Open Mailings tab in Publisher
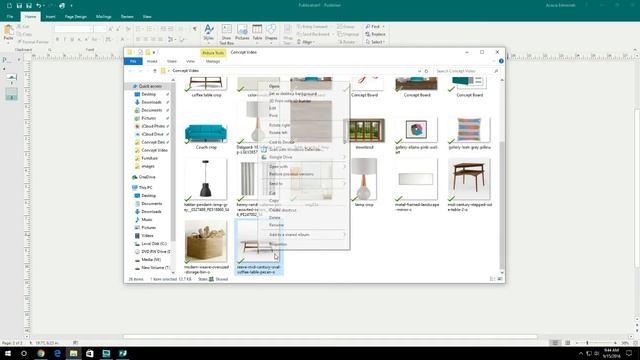 (104, 17)
